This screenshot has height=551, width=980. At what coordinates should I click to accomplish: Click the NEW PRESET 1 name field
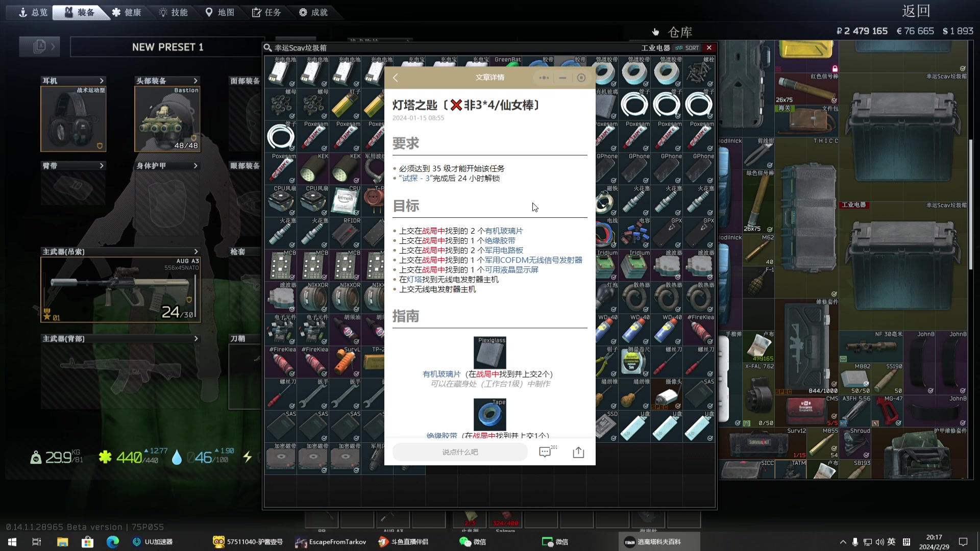point(167,47)
